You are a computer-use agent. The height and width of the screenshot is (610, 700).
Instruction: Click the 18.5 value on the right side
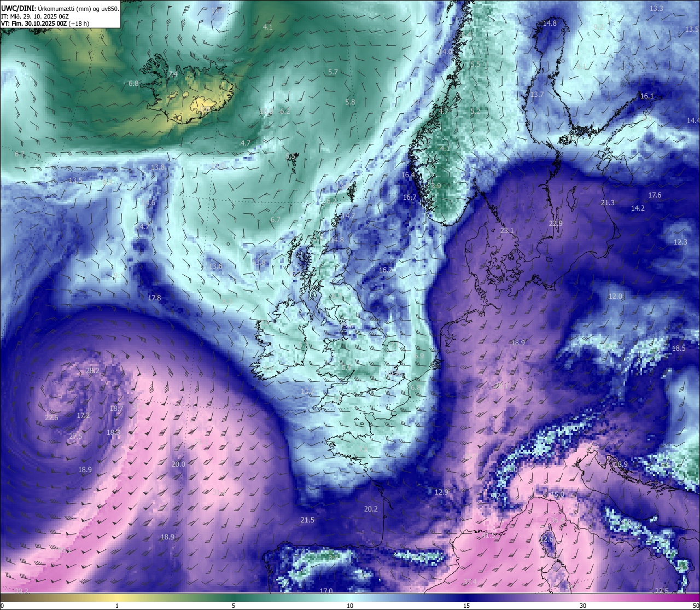pos(679,348)
